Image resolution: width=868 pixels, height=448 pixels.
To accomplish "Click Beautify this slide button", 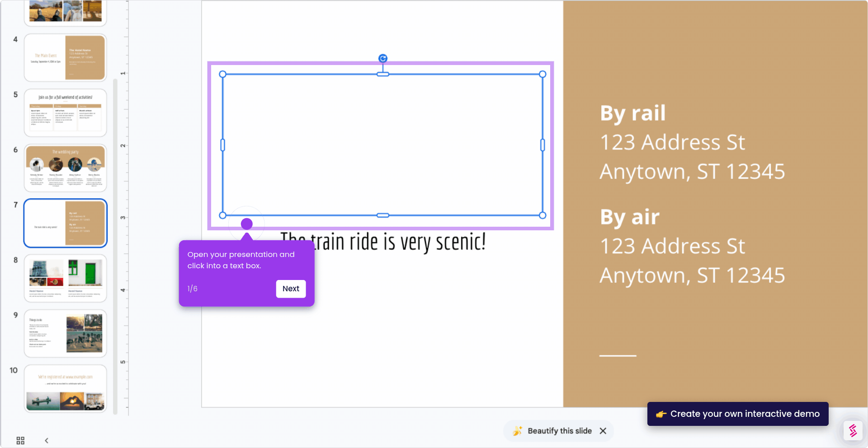I will (559, 431).
